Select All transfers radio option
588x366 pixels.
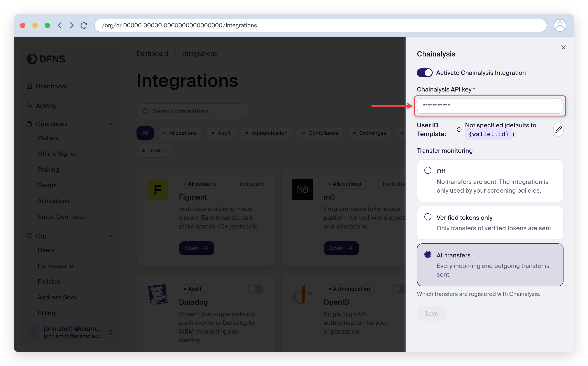[x=428, y=255]
